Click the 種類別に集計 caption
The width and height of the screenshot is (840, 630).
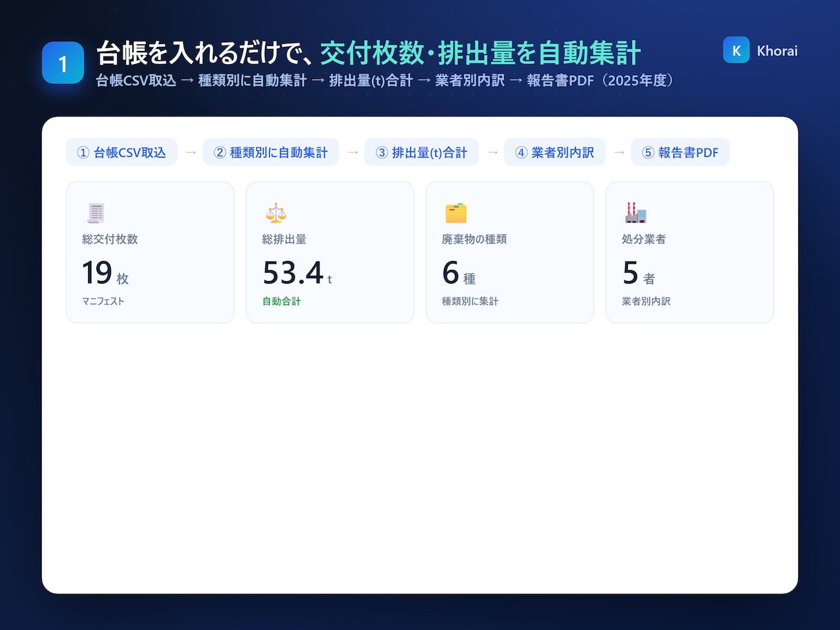(470, 301)
